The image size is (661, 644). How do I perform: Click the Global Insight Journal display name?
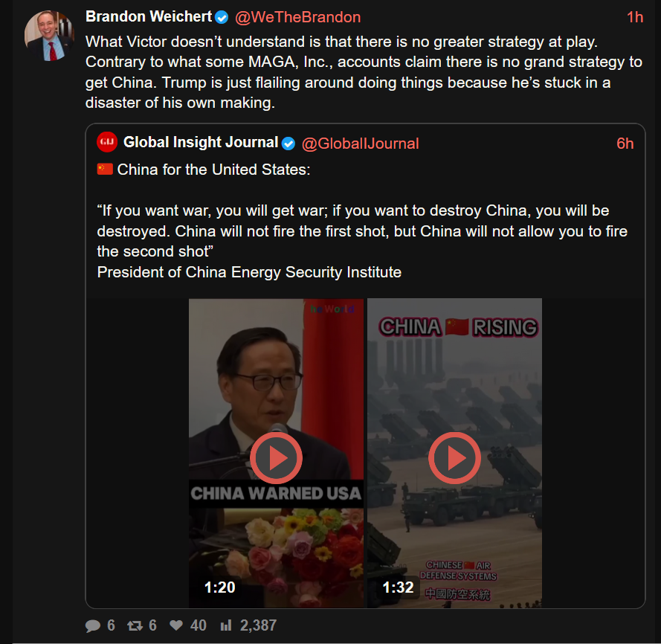(x=201, y=143)
